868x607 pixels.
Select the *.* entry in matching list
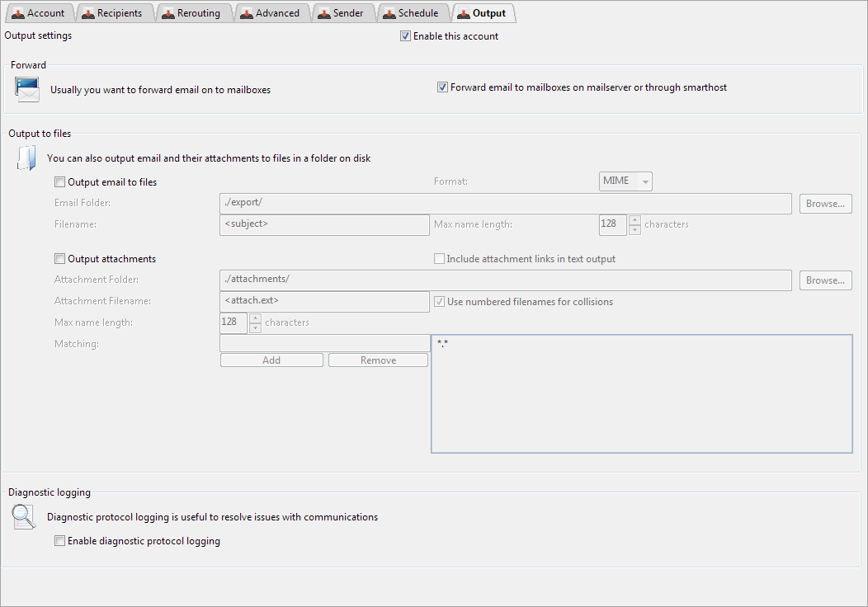(x=443, y=343)
